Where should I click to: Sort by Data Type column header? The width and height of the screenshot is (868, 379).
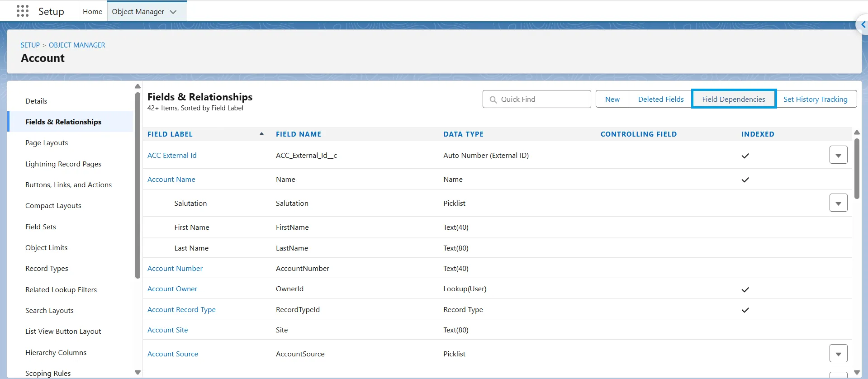pyautogui.click(x=464, y=134)
